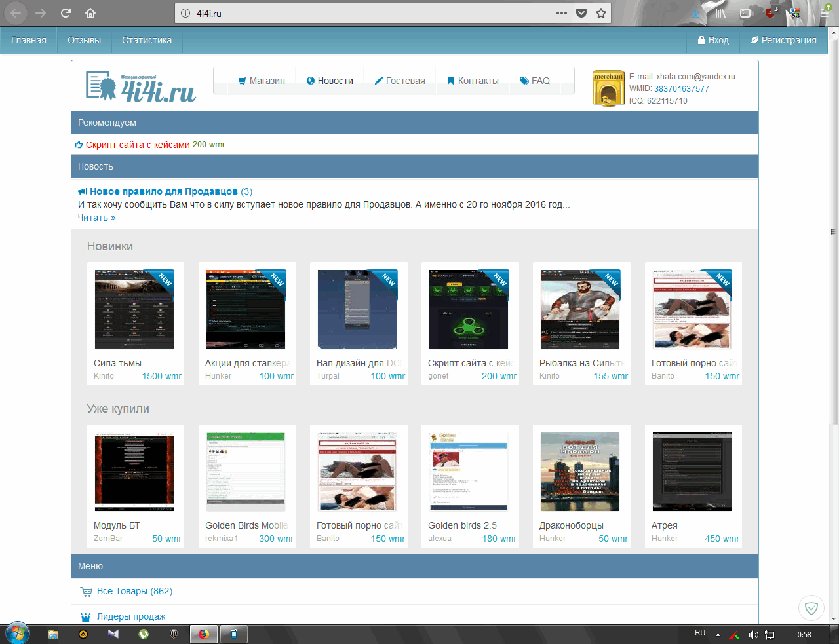Screen dimensions: 839x644
Task: Toggle Firefox sidebar view icon
Action: (x=745, y=13)
